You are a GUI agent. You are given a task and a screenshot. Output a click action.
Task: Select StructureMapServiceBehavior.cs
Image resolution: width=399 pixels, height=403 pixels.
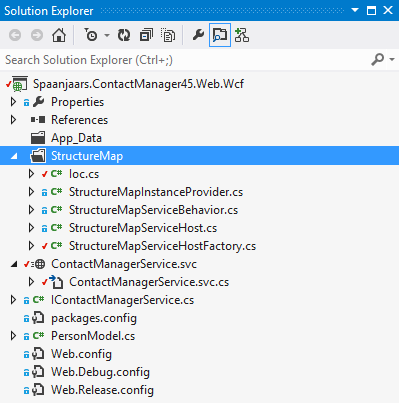click(154, 210)
